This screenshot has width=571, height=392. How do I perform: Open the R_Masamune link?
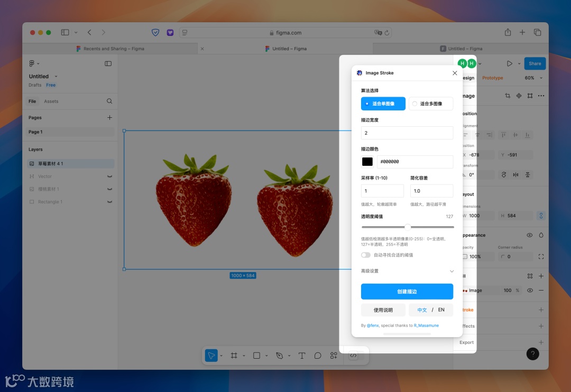[426, 325]
